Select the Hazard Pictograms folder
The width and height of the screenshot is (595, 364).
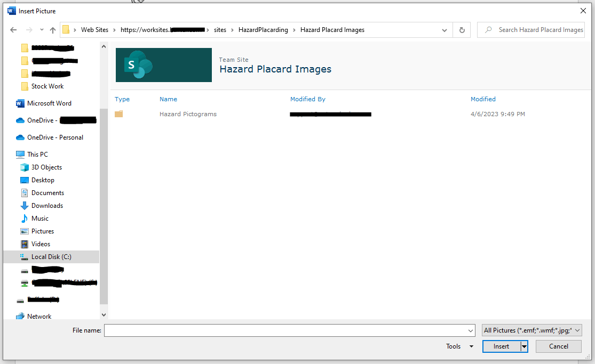pyautogui.click(x=188, y=114)
